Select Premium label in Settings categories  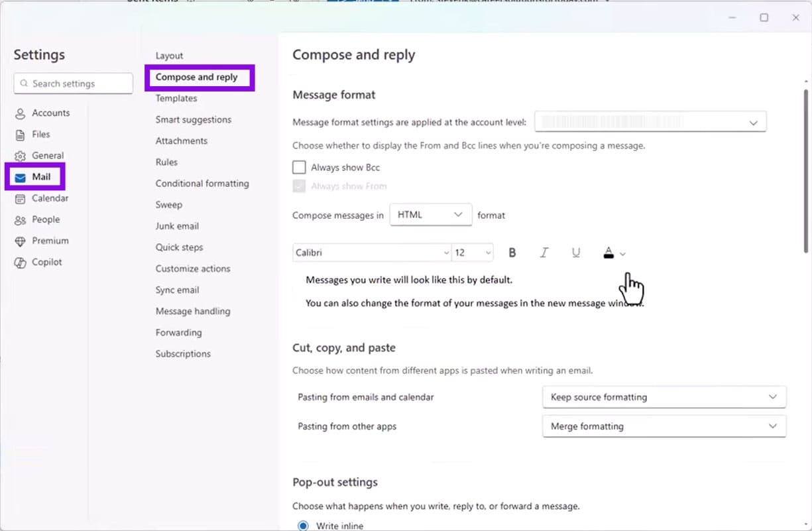[50, 241]
